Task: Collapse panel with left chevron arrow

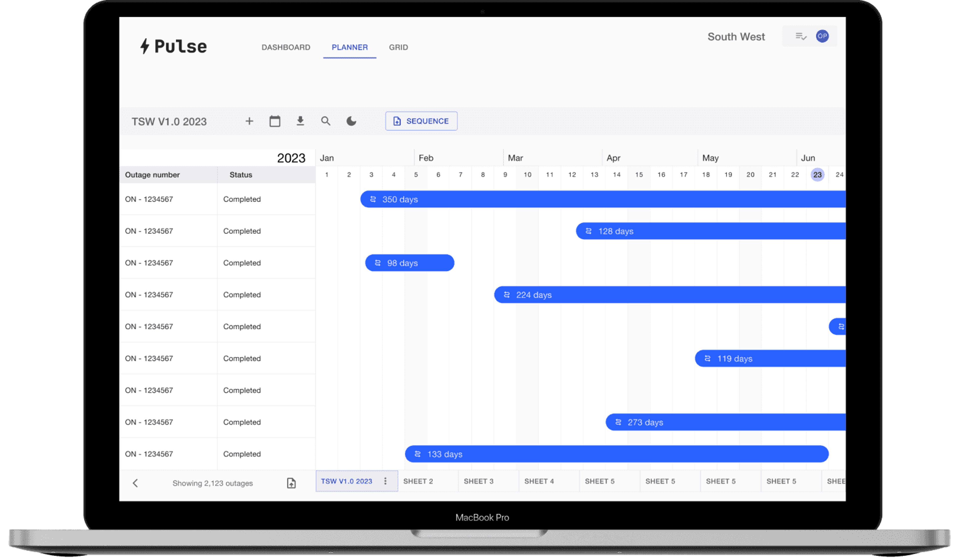Action: pos(135,483)
